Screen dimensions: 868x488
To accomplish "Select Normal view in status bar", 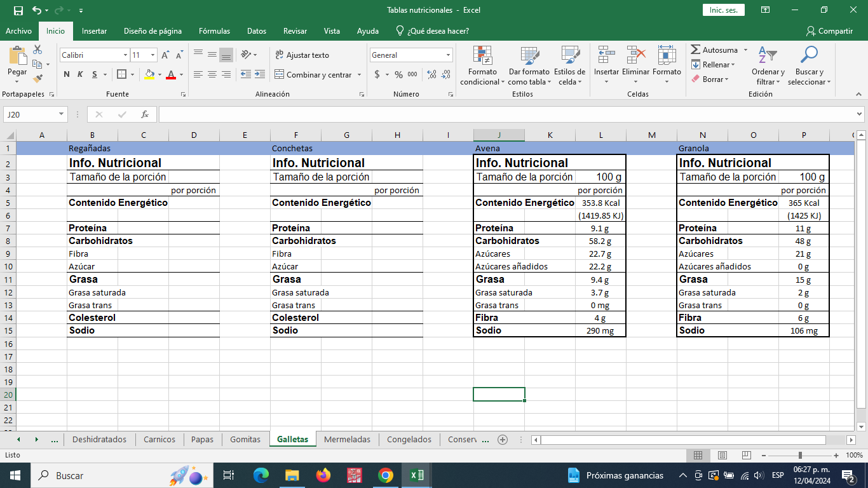I will [698, 455].
